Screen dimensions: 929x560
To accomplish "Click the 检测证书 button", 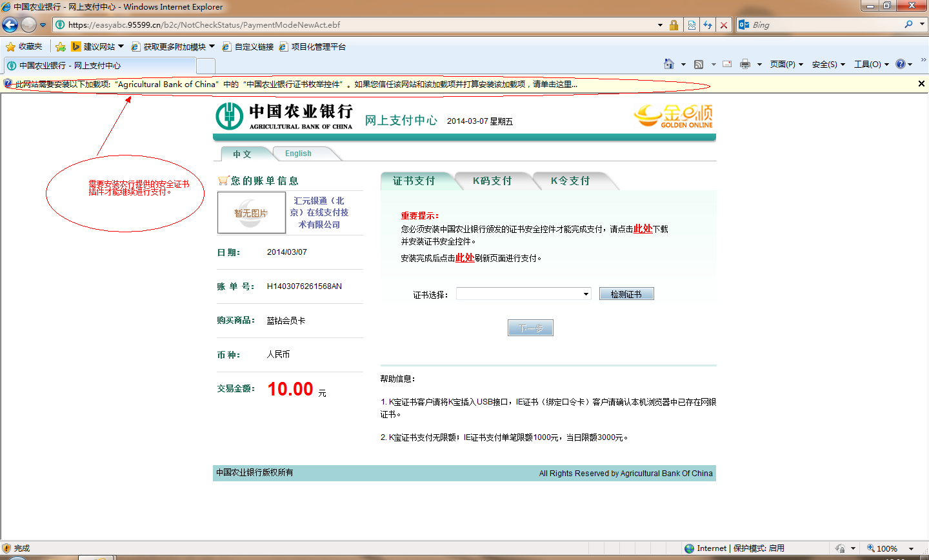I will click(626, 294).
